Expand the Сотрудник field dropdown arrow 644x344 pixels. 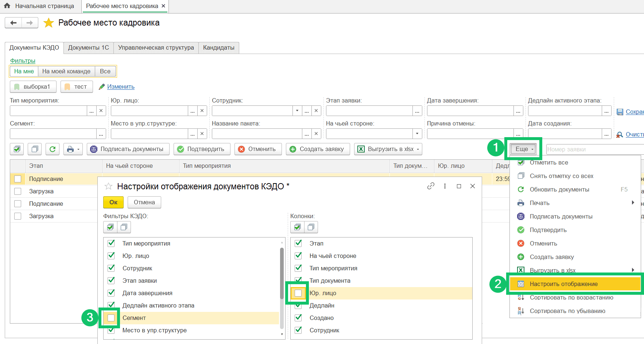(297, 111)
